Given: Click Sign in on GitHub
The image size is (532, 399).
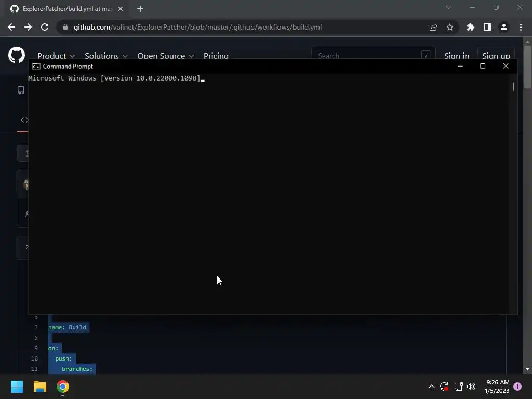Looking at the screenshot, I should pyautogui.click(x=457, y=56).
